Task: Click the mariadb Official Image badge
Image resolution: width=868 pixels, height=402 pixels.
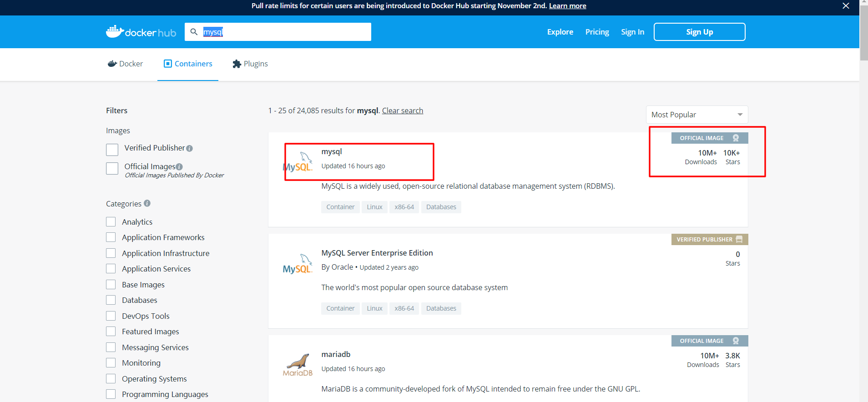Action: coord(710,341)
